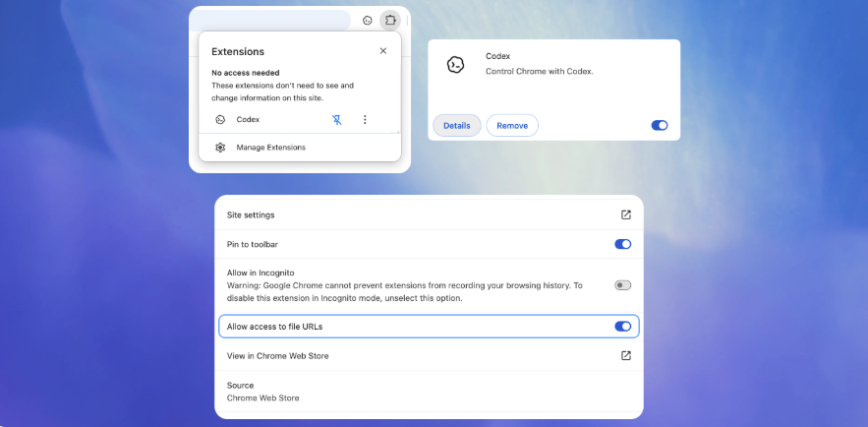Click the Extensions puzzle-piece toolbar icon
Image resolution: width=868 pixels, height=427 pixels.
(x=390, y=21)
